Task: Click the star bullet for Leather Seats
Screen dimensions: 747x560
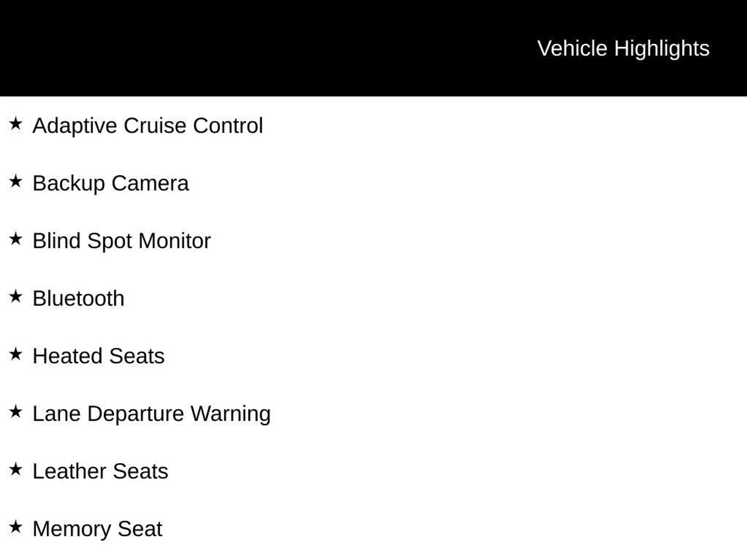Action: tap(16, 469)
